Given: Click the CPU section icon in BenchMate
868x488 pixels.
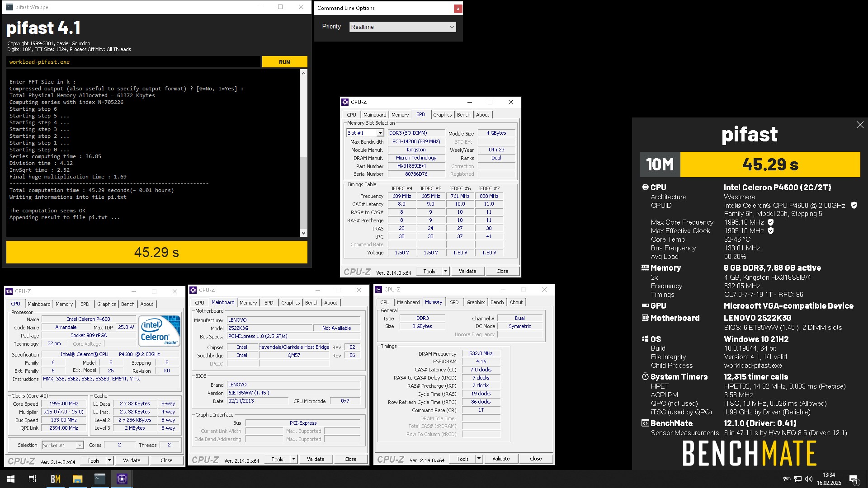Looking at the screenshot, I should (x=645, y=187).
